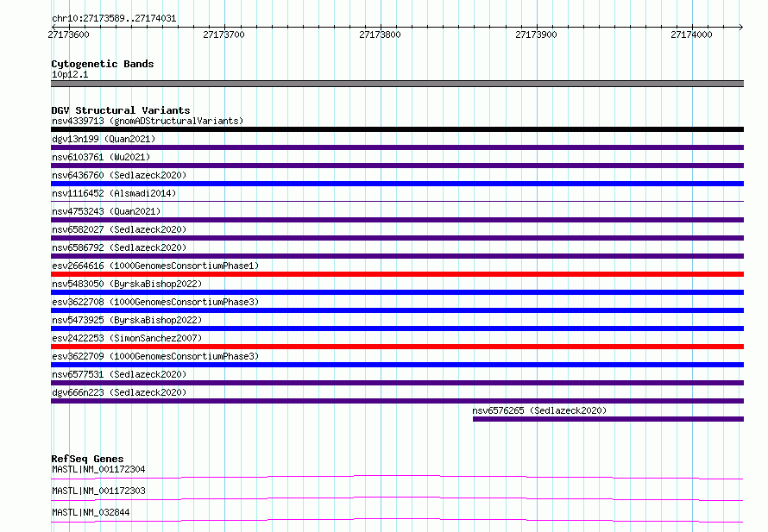The image size is (768, 532).
Task: Click ruler position 27173600
Action: (x=68, y=34)
